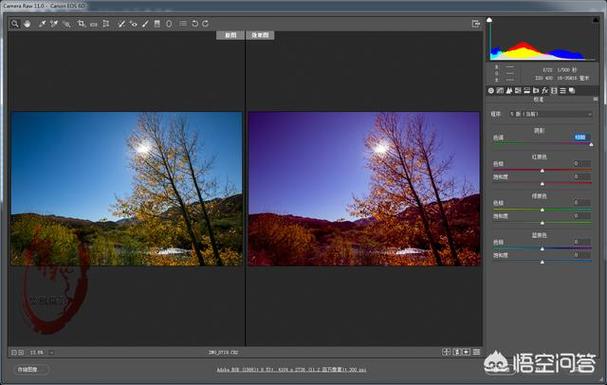
Task: Open the HSL Adjustments panel tab
Action: 518,91
